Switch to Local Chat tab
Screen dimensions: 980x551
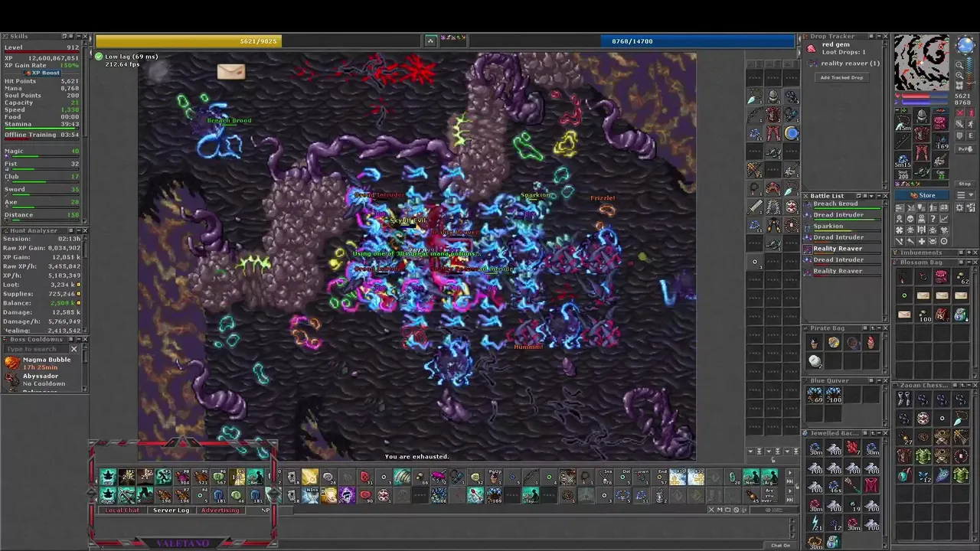[122, 510]
